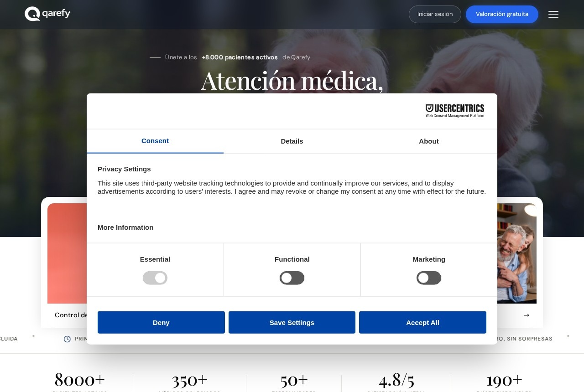
Task: Click the Qarefy logo icon
Action: pos(32,14)
